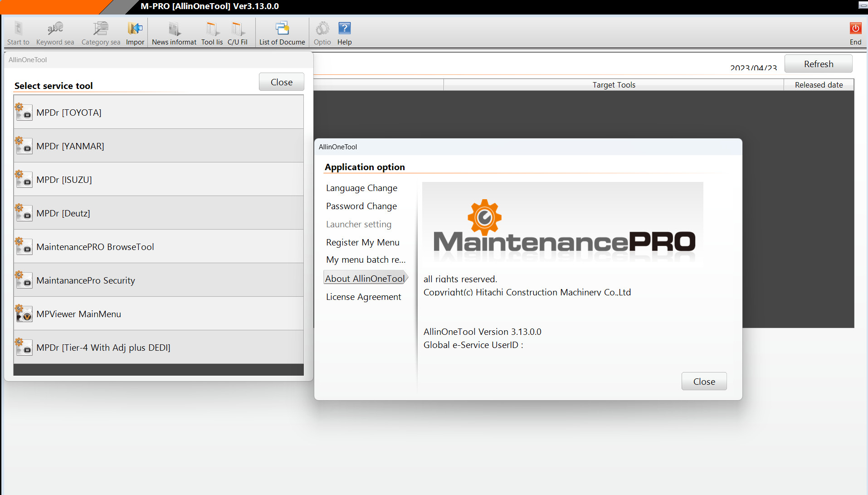The width and height of the screenshot is (868, 495).
Task: Close the Application option dialog
Action: pos(704,382)
